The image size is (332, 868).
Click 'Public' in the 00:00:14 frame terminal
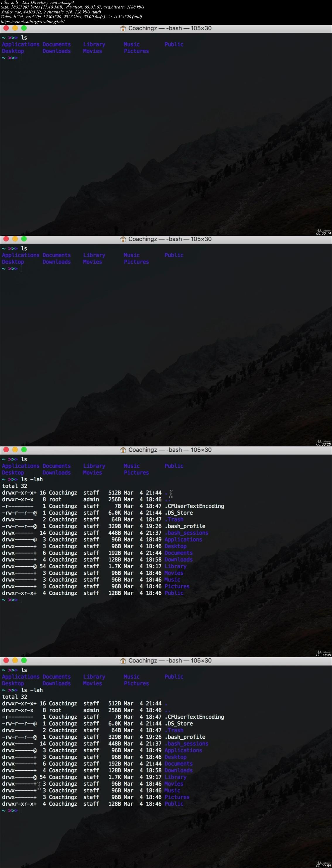[x=174, y=44]
